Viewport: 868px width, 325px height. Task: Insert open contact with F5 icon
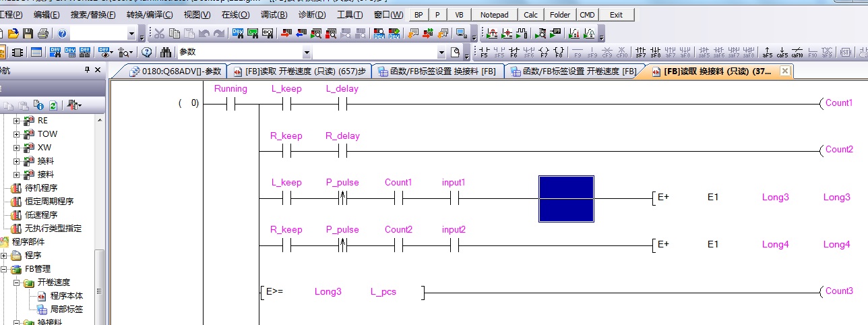484,53
